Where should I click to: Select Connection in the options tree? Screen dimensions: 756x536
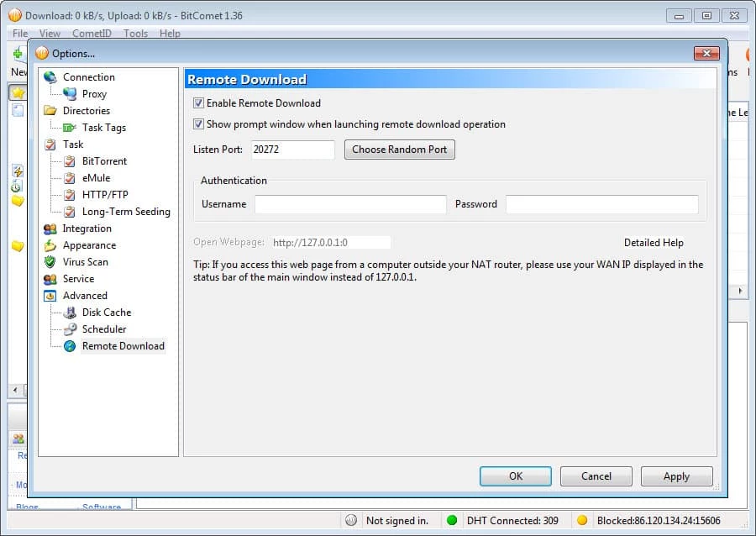coord(89,77)
